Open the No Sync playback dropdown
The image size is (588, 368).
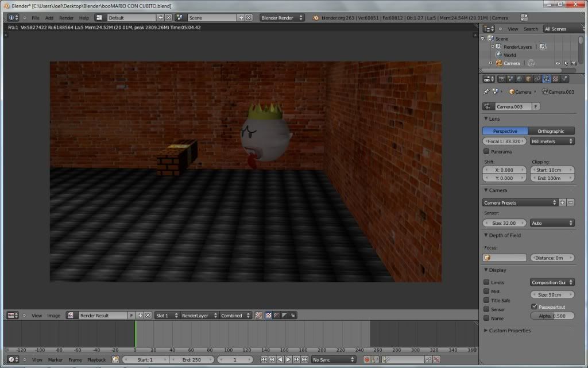coord(334,360)
